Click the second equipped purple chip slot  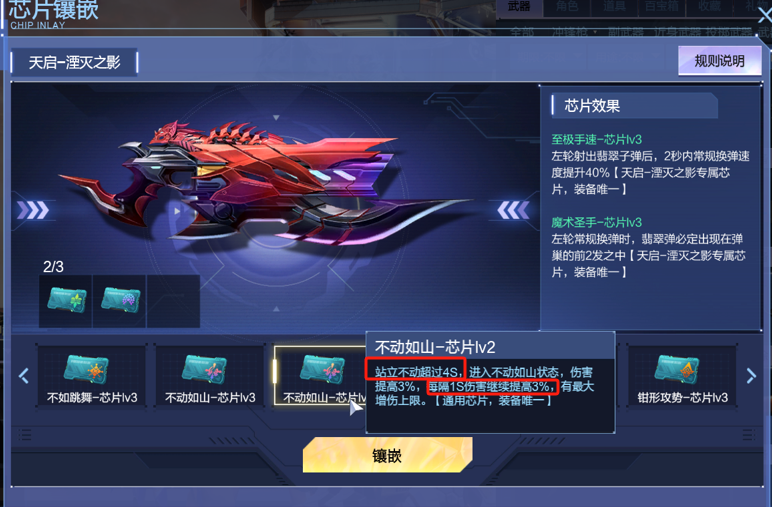click(120, 301)
